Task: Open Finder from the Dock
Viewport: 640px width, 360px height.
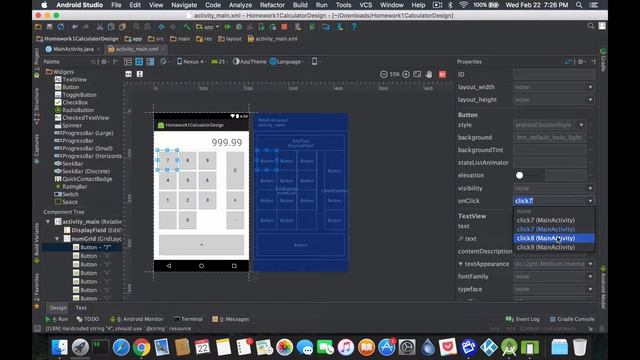Action: [x=60, y=347]
